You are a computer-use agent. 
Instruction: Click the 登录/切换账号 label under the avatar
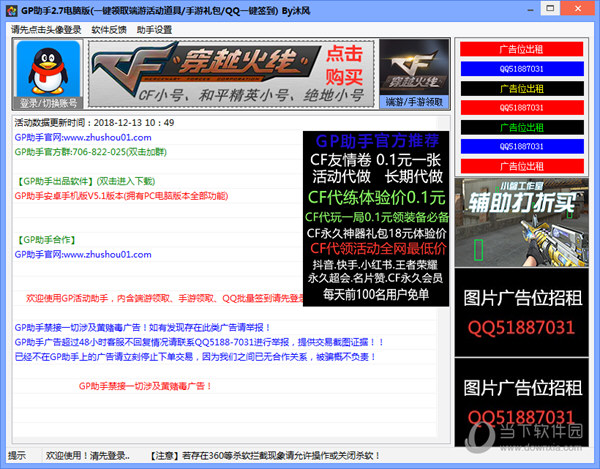tap(48, 103)
